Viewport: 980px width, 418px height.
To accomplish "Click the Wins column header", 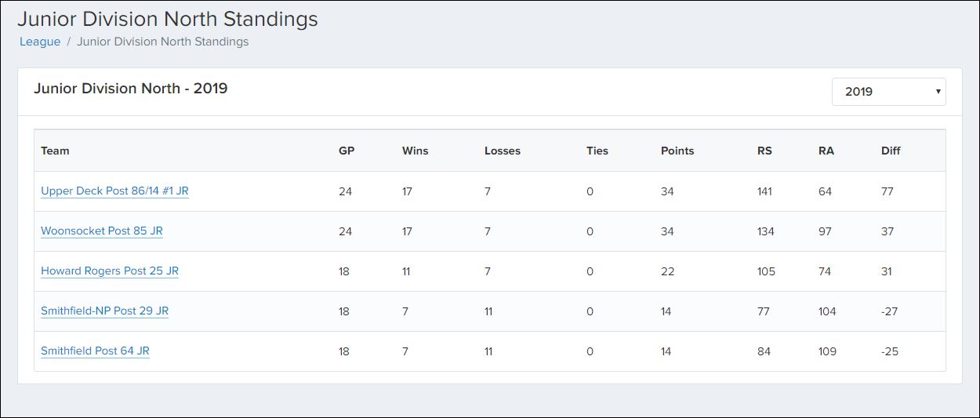I will tap(415, 151).
